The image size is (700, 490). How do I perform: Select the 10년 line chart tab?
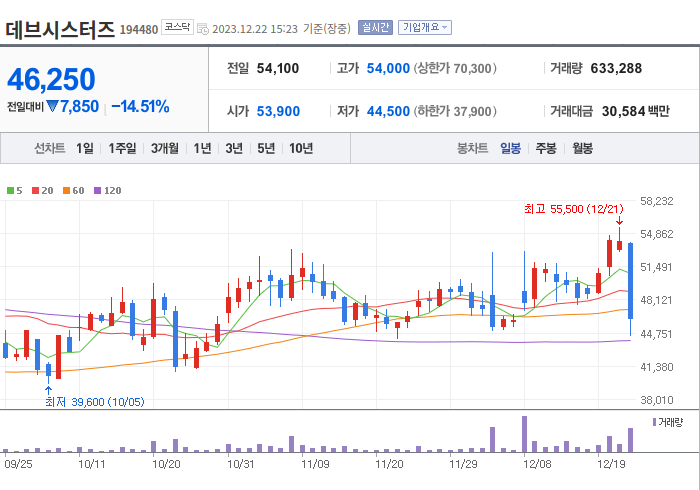(301, 148)
